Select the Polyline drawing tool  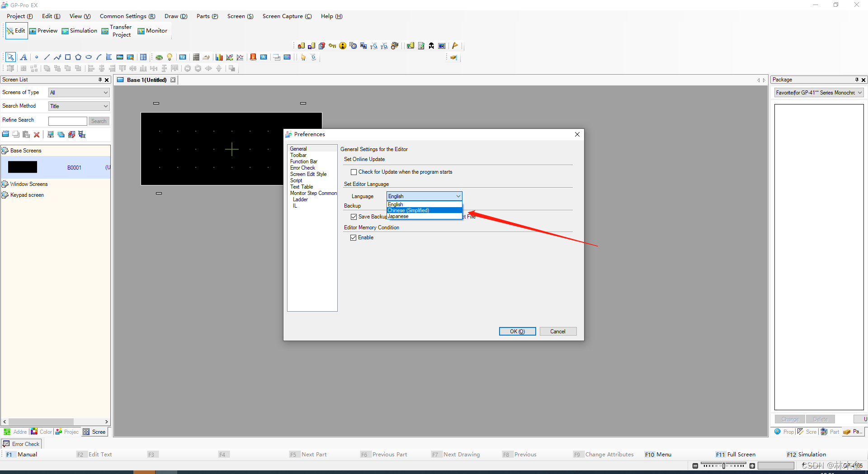coord(57,57)
